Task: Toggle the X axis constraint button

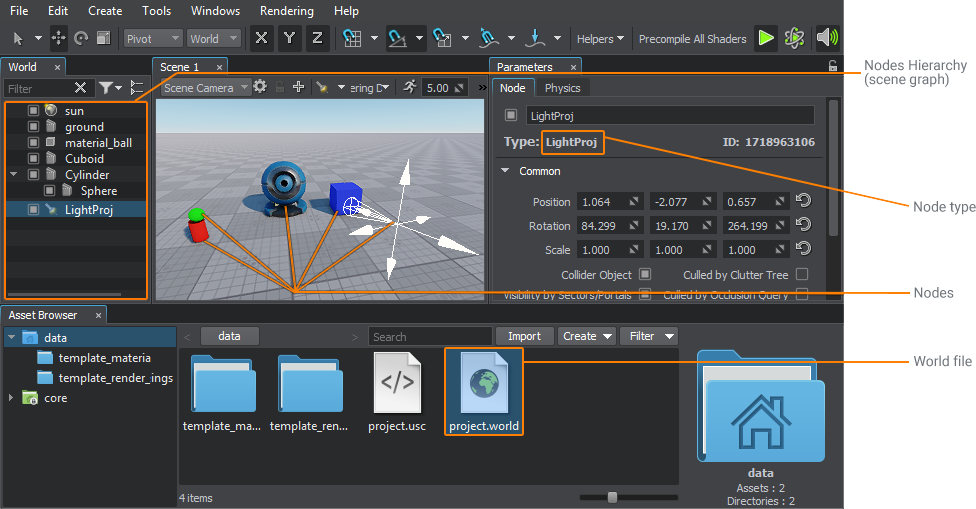Action: point(261,38)
